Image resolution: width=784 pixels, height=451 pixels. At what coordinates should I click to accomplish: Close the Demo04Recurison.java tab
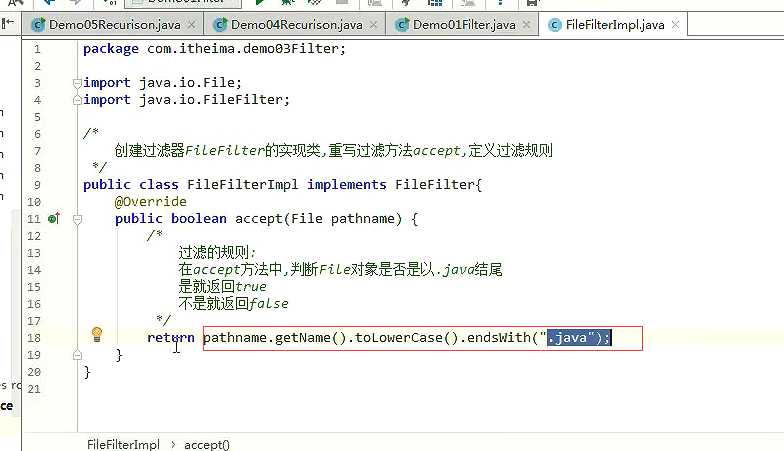374,24
